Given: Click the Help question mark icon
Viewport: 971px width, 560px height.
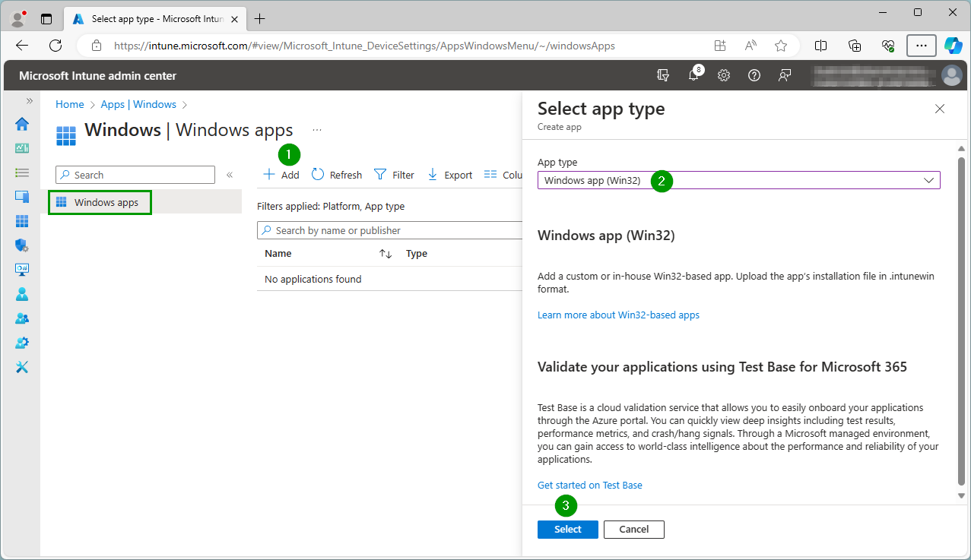Looking at the screenshot, I should click(754, 75).
